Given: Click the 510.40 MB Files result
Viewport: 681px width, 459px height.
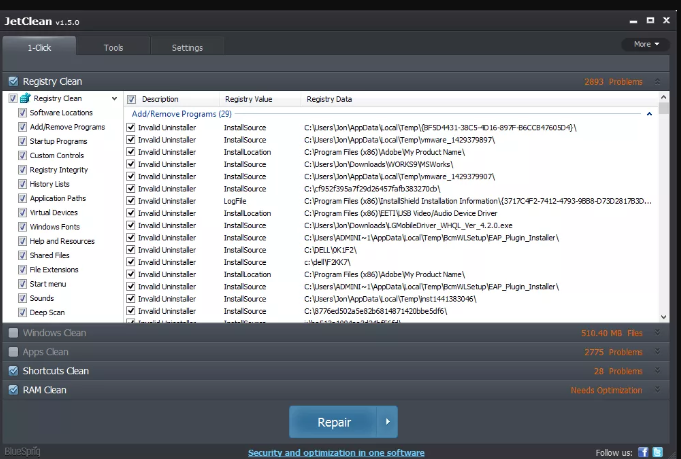Looking at the screenshot, I should (612, 333).
